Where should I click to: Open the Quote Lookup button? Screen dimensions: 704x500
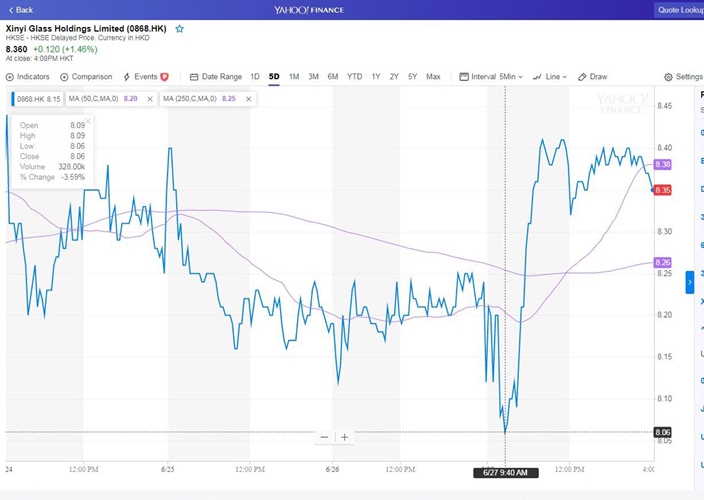(679, 10)
